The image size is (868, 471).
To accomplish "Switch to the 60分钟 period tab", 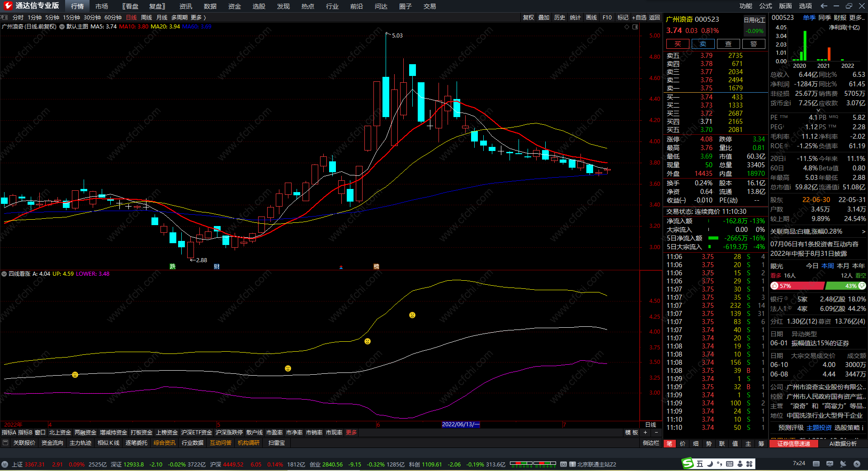I will coord(113,18).
